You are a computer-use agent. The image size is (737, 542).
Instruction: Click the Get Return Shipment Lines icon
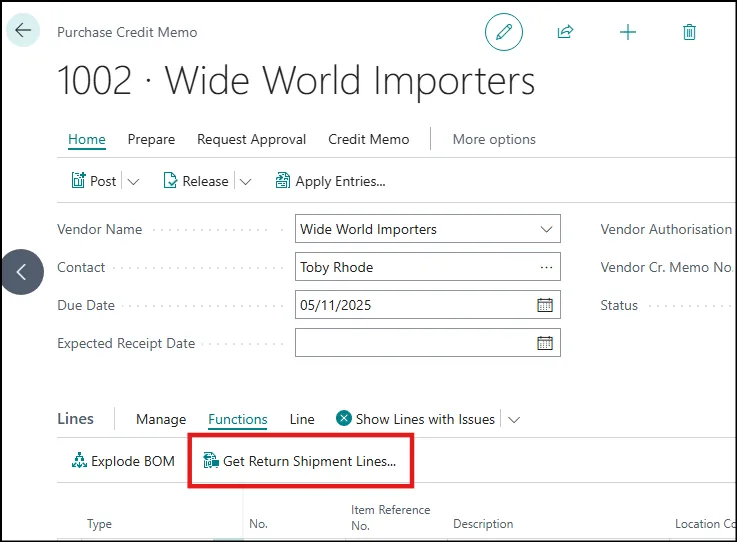211,461
